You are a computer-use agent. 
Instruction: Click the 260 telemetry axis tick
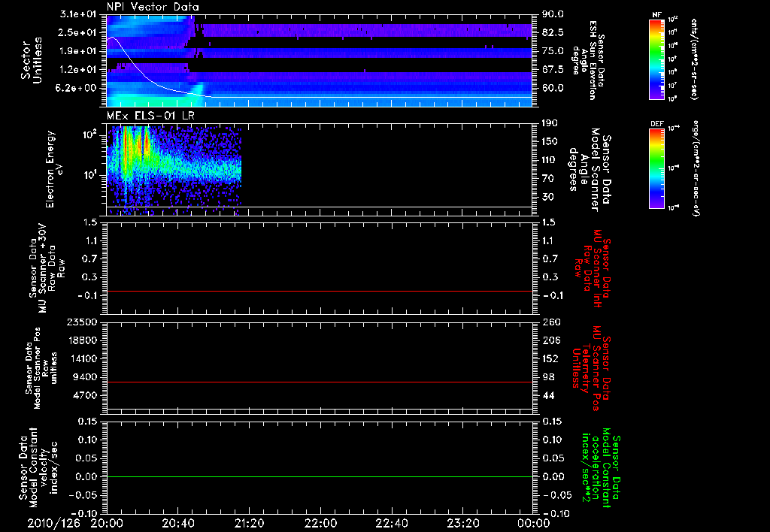(551, 322)
